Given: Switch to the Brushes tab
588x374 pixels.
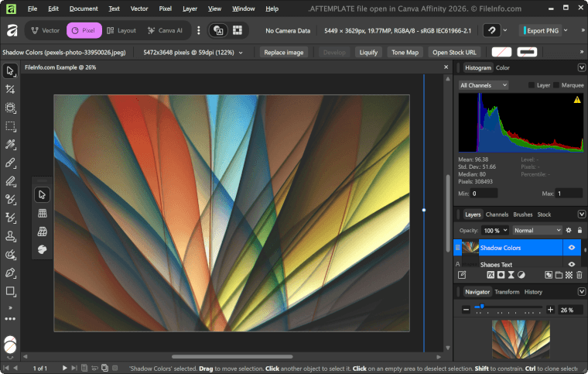Looking at the screenshot, I should point(523,214).
